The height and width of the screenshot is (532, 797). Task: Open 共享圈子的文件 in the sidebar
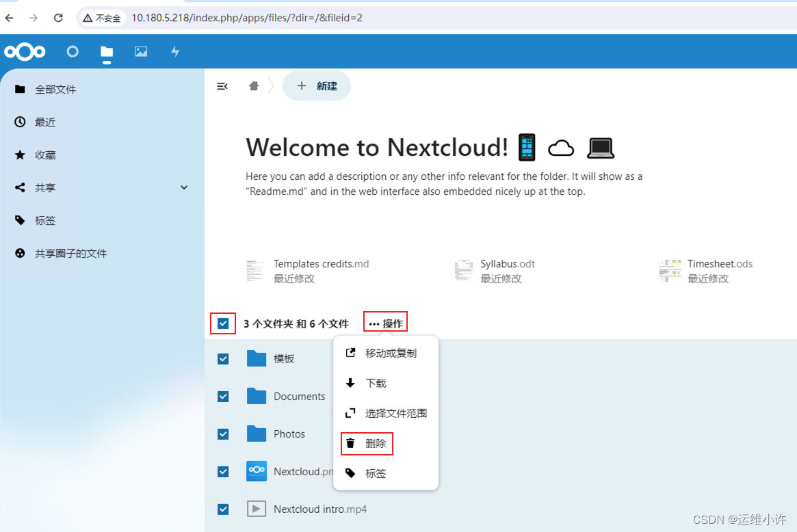(x=102, y=253)
